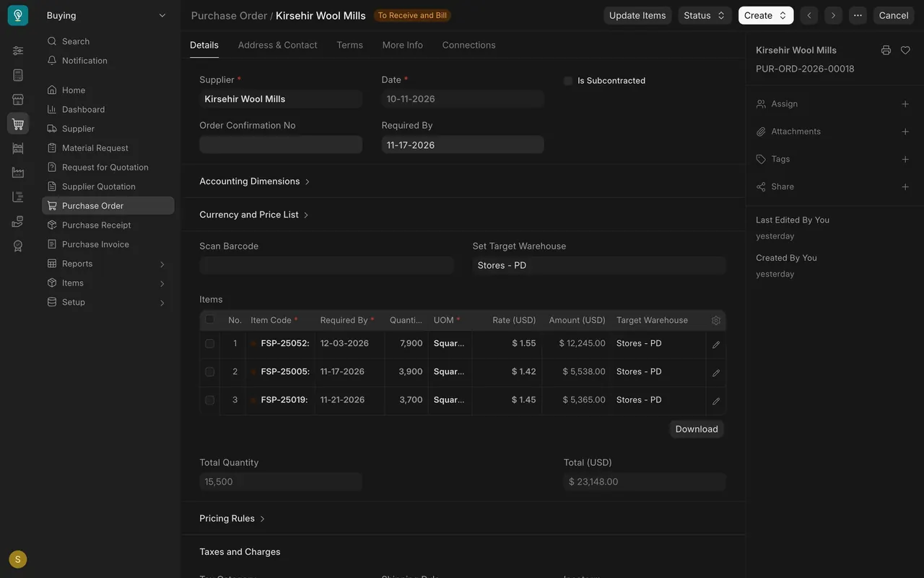Click the Cancel button
The image size is (924, 578).
(894, 15)
